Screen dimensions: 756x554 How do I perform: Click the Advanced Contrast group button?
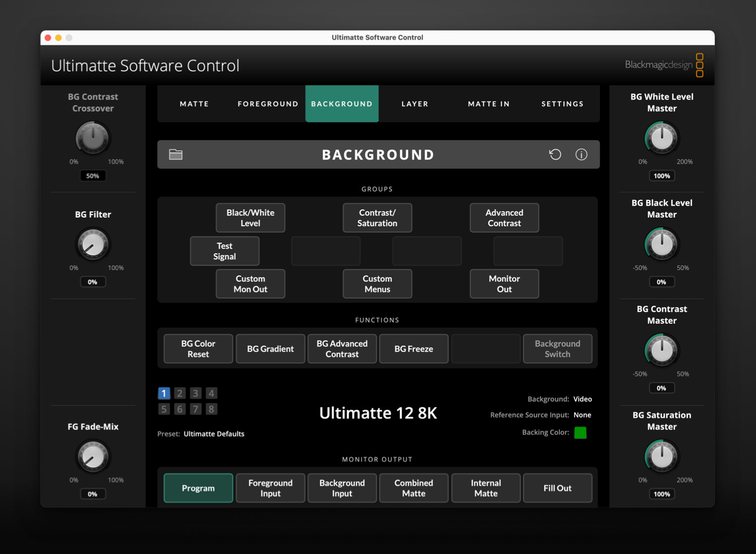[x=504, y=218]
